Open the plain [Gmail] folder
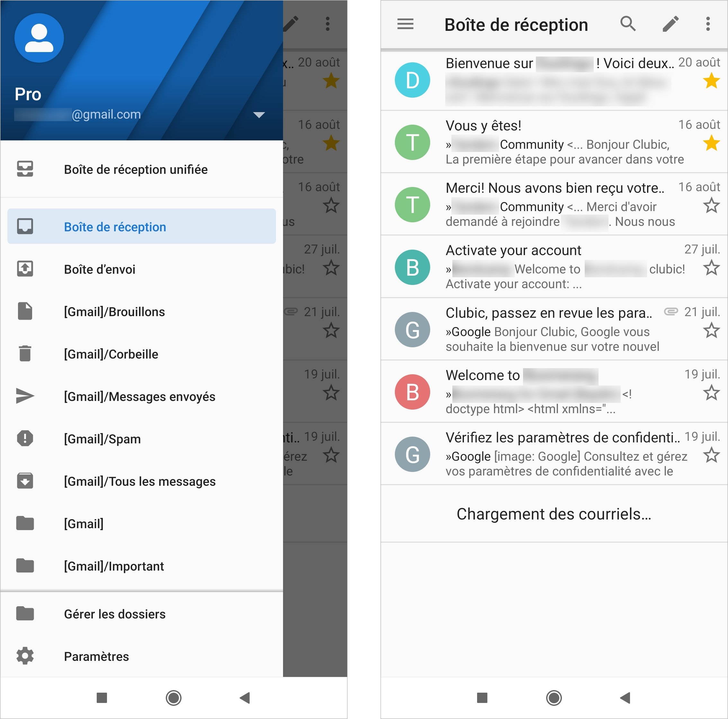This screenshot has height=719, width=728. click(142, 523)
